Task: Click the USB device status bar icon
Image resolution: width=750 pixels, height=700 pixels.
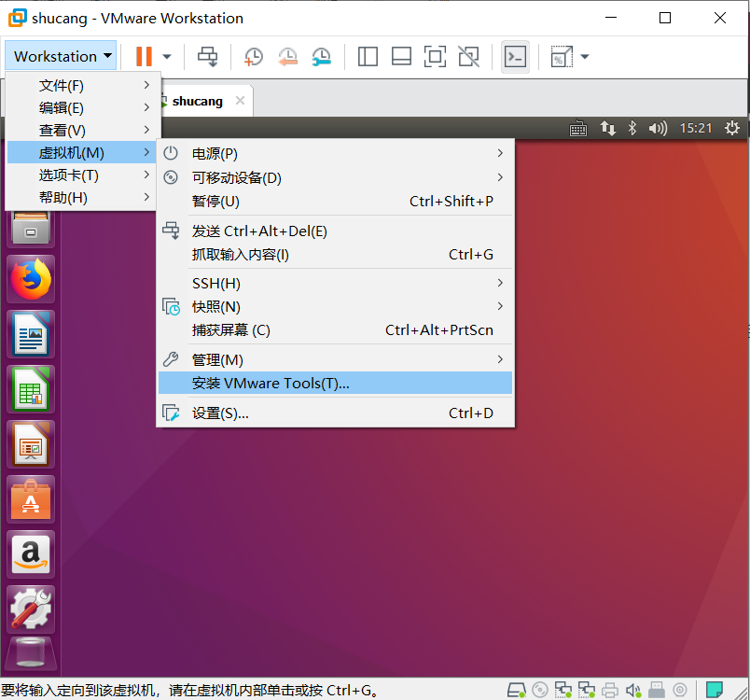Action: coord(657,690)
